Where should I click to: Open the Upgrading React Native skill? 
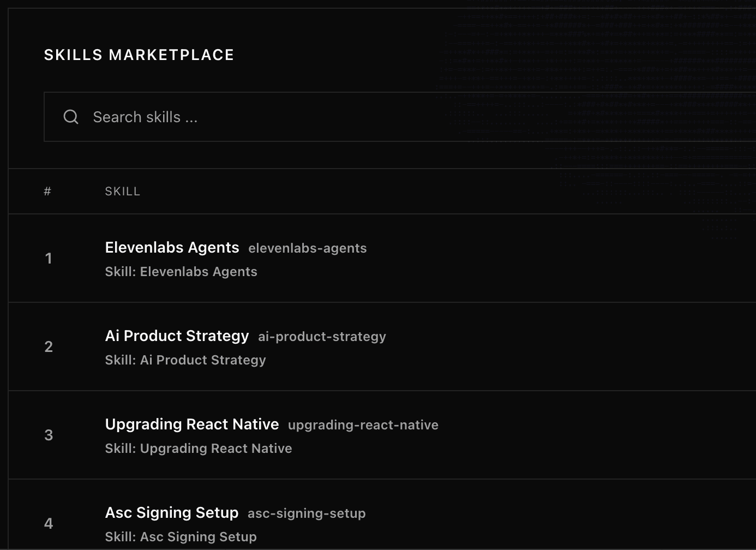click(192, 425)
